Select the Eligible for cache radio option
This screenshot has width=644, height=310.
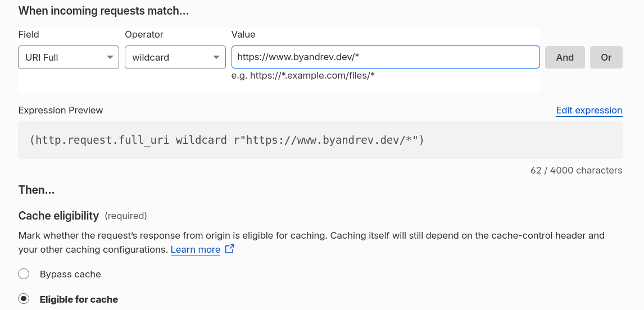(x=24, y=299)
